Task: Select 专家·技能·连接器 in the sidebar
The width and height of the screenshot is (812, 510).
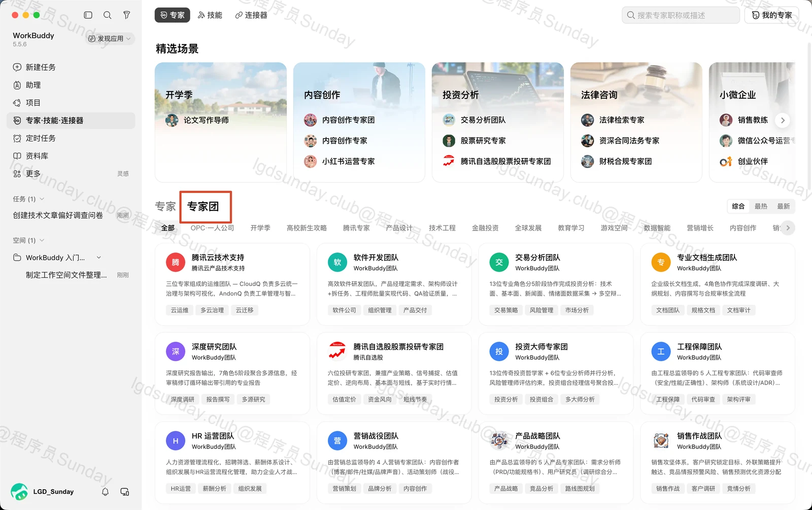Action: pyautogui.click(x=71, y=120)
